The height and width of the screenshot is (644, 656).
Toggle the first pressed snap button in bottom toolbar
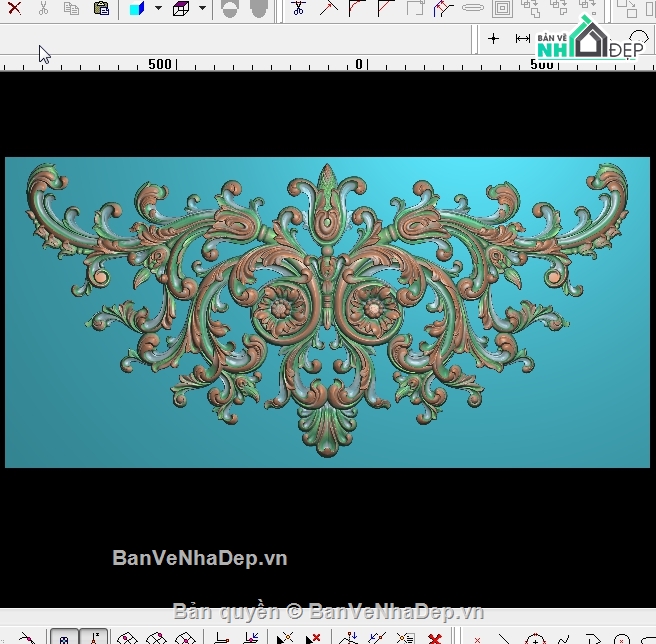(x=65, y=636)
